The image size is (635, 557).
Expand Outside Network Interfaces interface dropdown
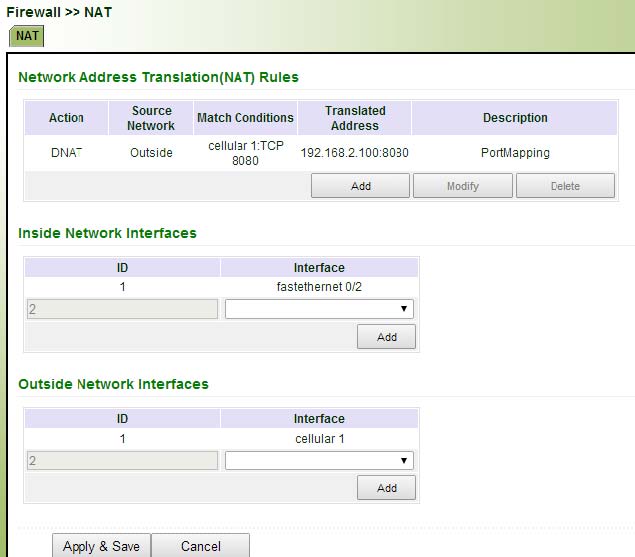click(319, 460)
